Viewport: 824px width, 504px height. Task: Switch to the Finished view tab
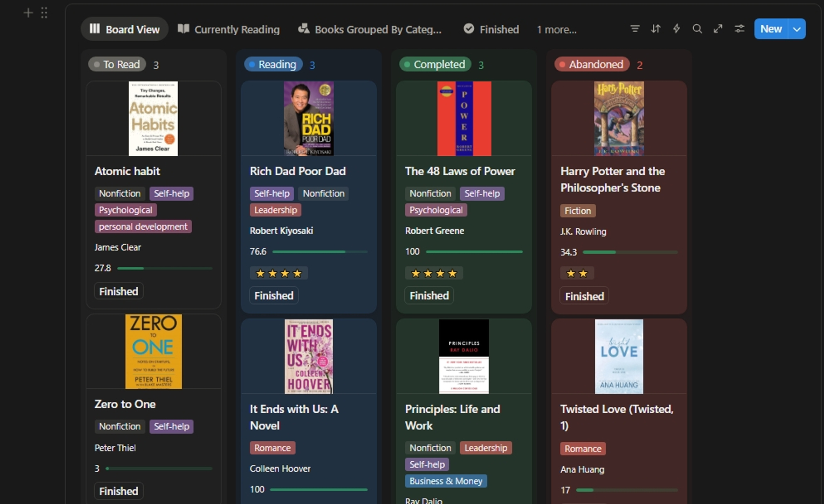pyautogui.click(x=491, y=29)
